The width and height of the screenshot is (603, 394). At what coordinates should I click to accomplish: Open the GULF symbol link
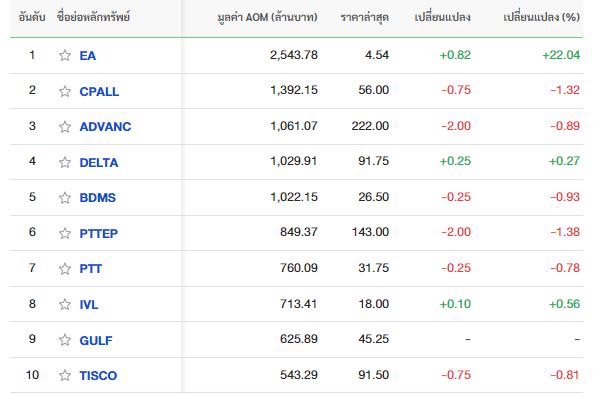(96, 340)
